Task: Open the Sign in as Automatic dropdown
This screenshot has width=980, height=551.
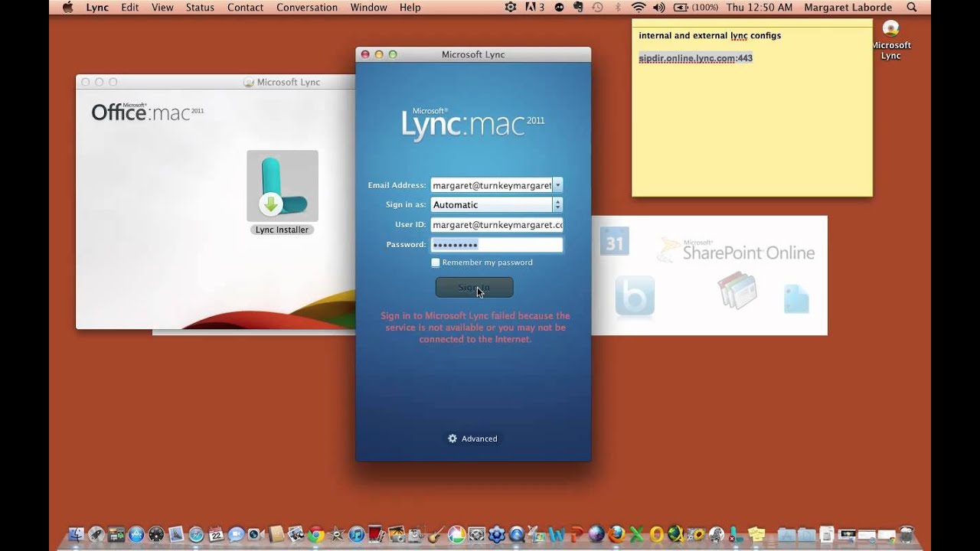Action: [497, 204]
